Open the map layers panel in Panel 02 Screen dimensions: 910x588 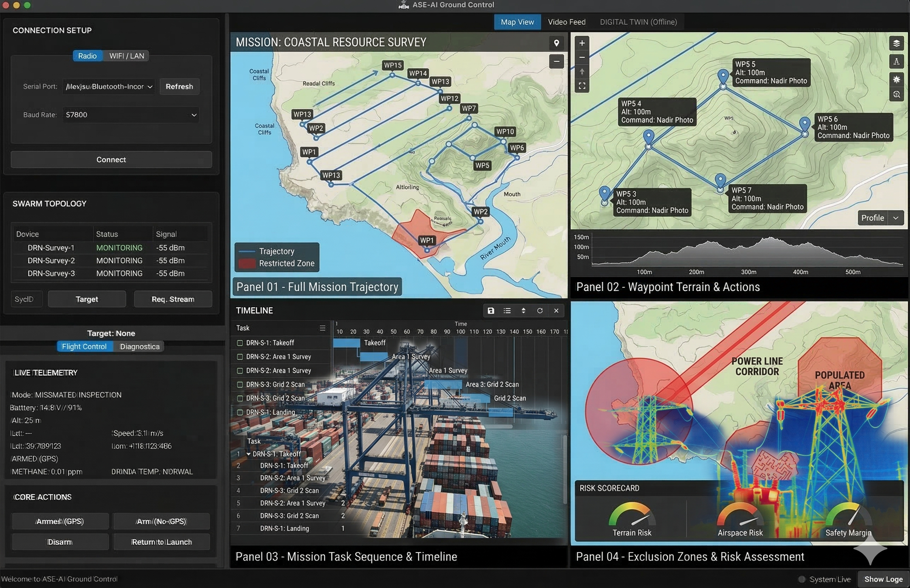click(897, 43)
